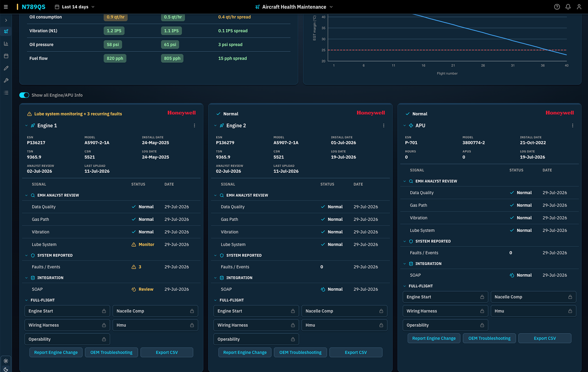Click the Honeywell logo on Engine 2 card
The image size is (588, 372).
pos(370,113)
